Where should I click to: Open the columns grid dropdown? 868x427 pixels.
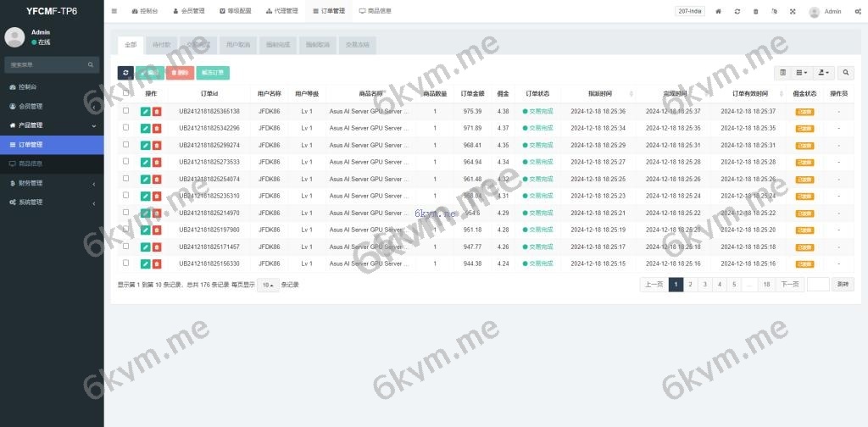802,73
